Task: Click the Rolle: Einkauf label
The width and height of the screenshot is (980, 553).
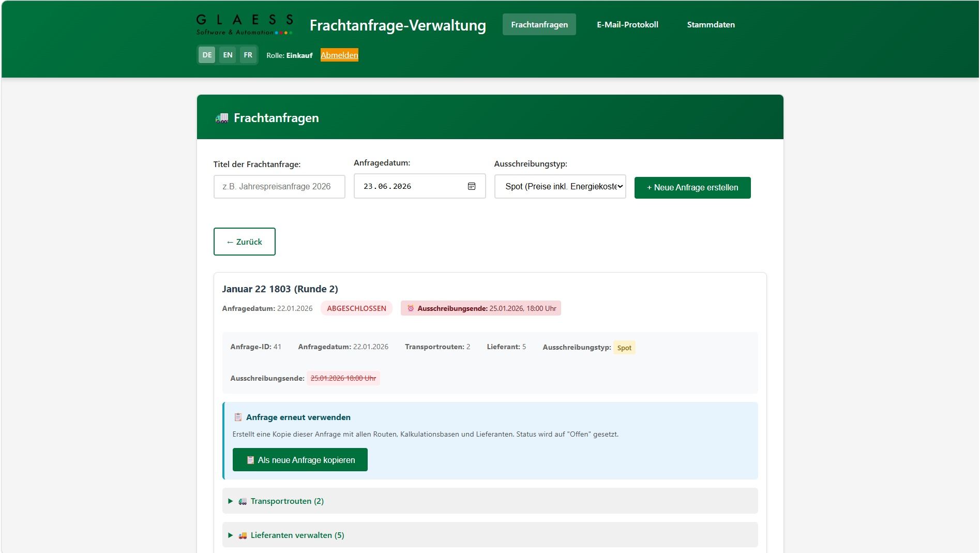Action: [x=290, y=55]
